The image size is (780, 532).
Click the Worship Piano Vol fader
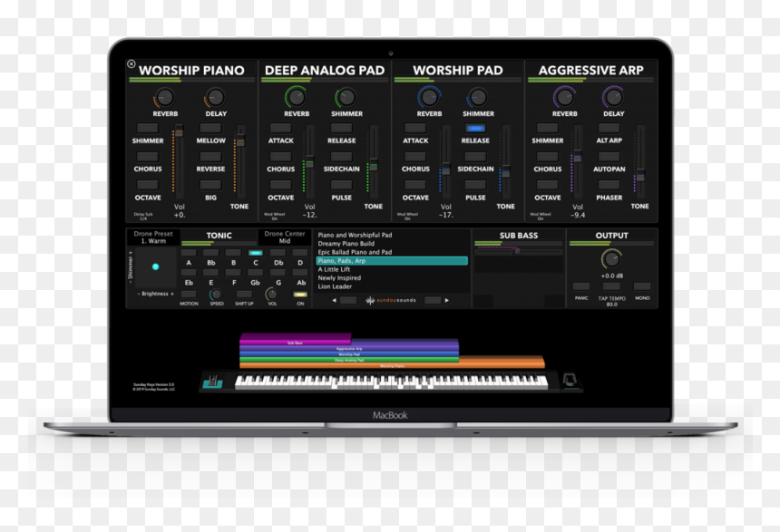tap(179, 132)
